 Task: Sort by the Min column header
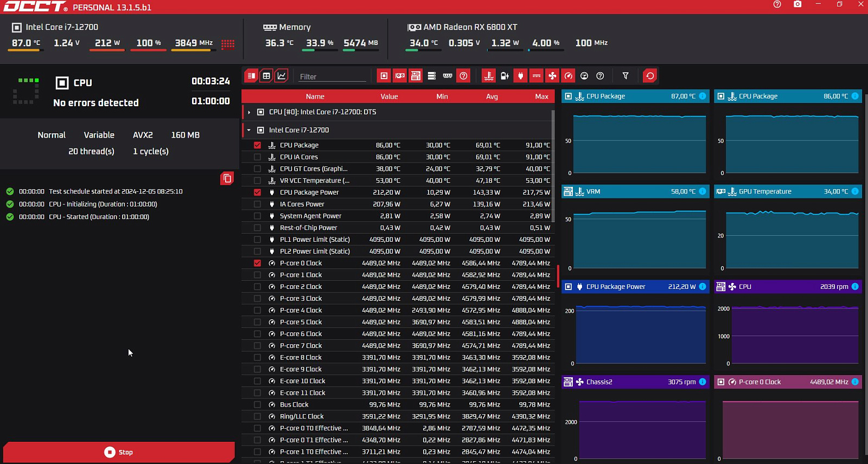[x=442, y=96]
